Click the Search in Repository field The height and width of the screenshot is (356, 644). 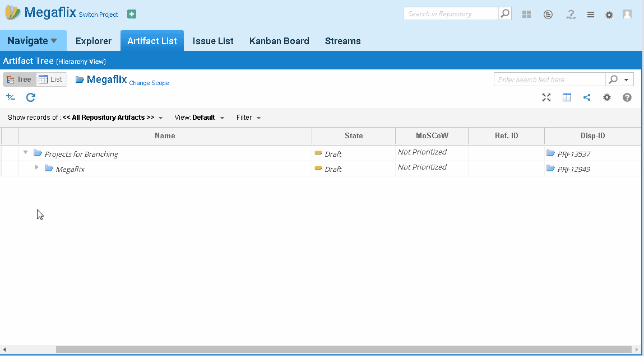click(451, 13)
